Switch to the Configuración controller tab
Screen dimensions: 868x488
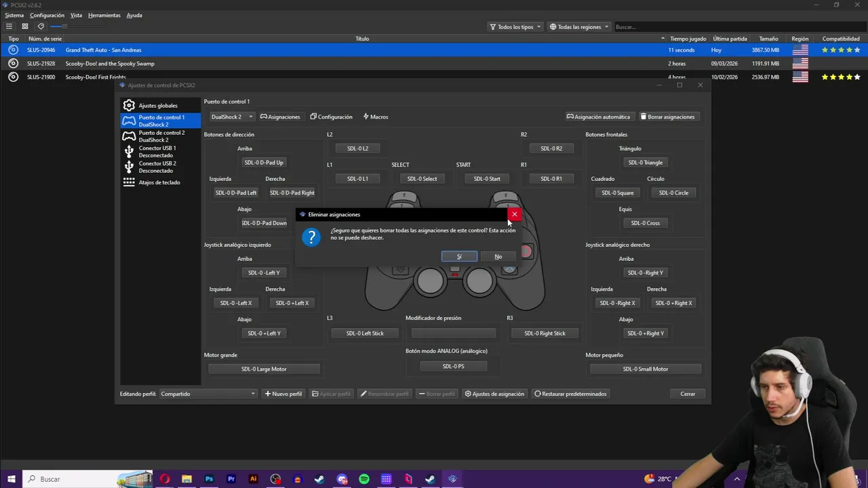(331, 117)
